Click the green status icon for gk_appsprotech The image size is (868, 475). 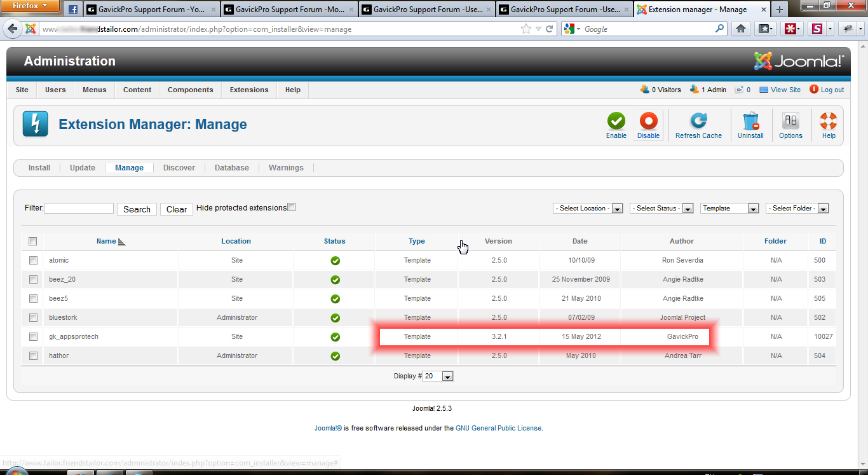[335, 337]
